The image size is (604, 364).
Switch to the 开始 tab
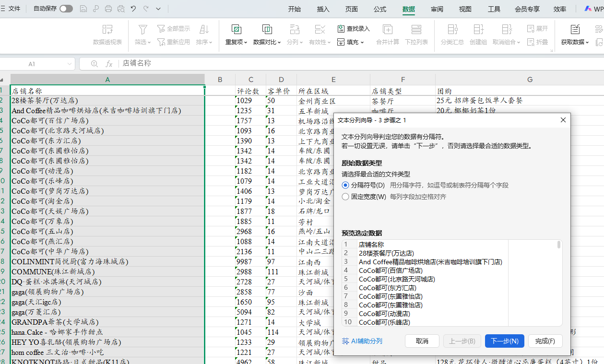coord(295,9)
